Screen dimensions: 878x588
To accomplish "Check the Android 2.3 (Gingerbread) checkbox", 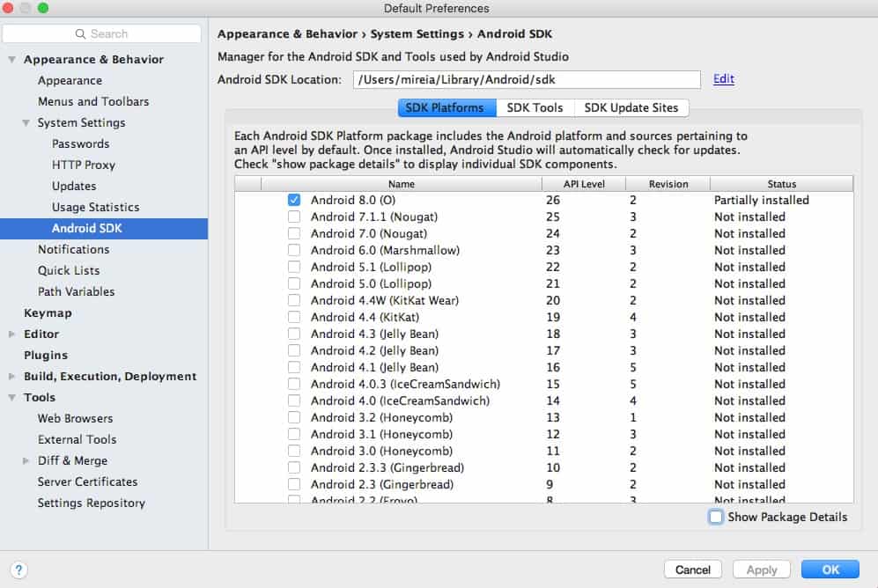I will tap(294, 484).
